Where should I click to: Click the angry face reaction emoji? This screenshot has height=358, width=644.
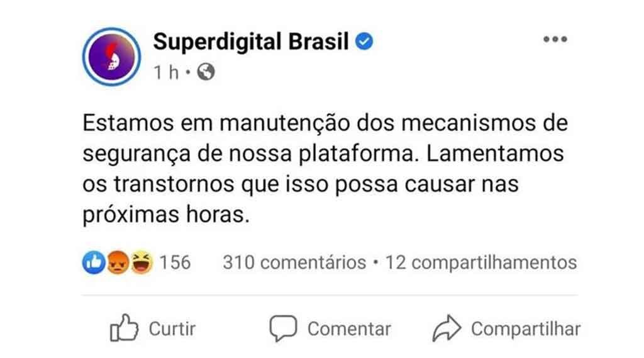(118, 262)
